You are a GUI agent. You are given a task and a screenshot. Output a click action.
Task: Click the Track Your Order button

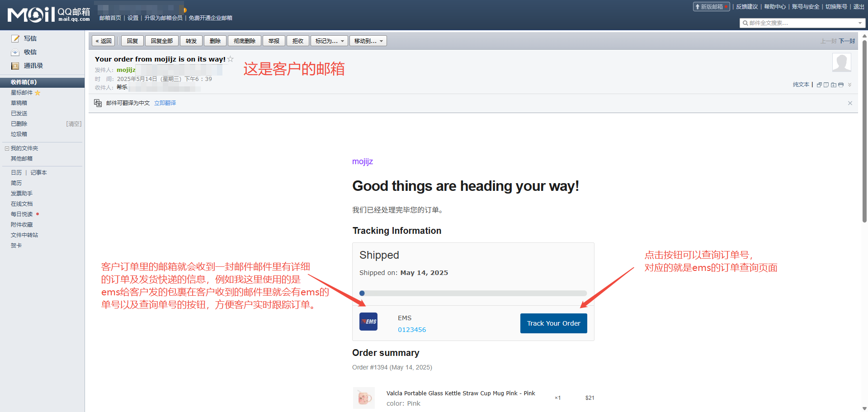(x=554, y=323)
